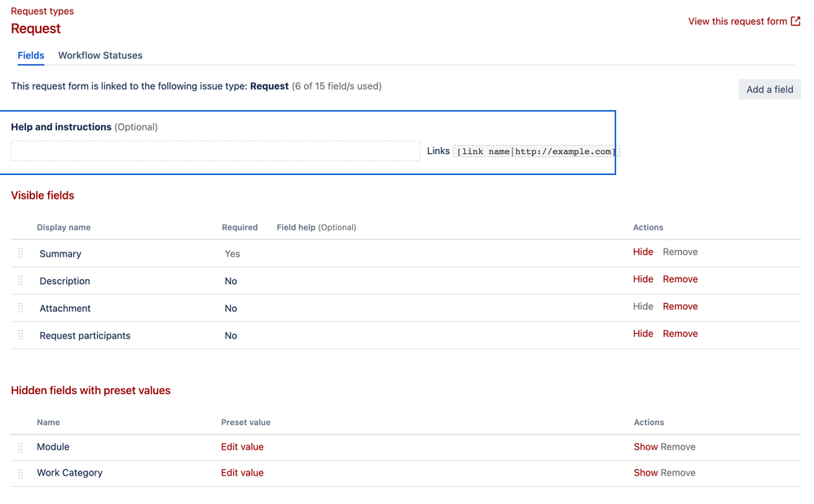Click in the Help and instructions text box

pos(215,151)
